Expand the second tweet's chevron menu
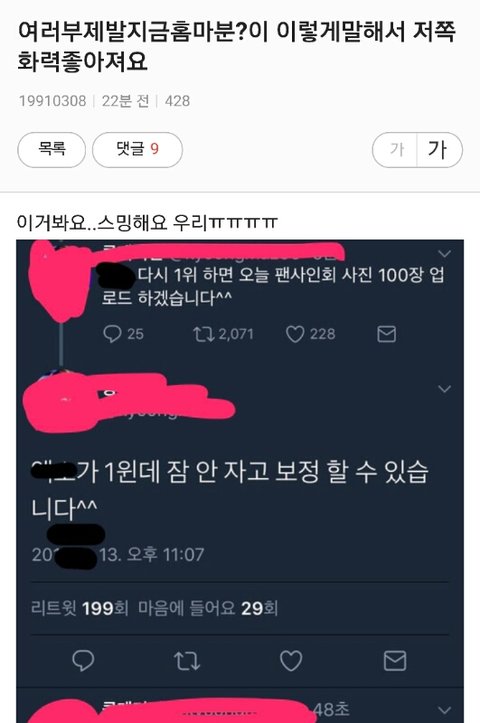Screen dimensions: 480x723 point(444,389)
